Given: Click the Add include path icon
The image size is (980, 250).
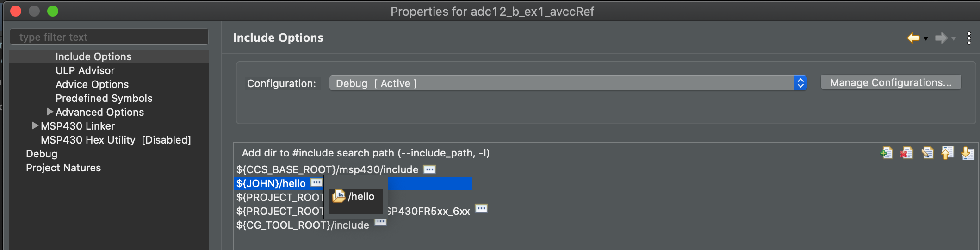Looking at the screenshot, I should (887, 153).
